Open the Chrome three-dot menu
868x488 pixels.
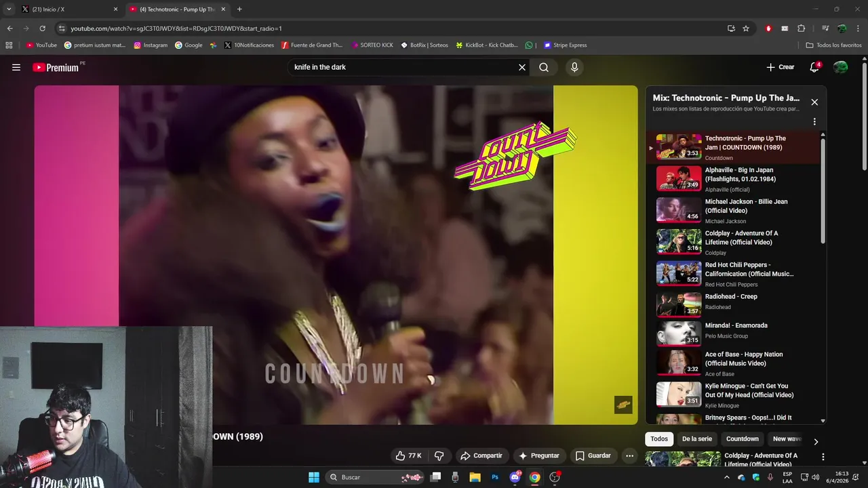tap(858, 28)
